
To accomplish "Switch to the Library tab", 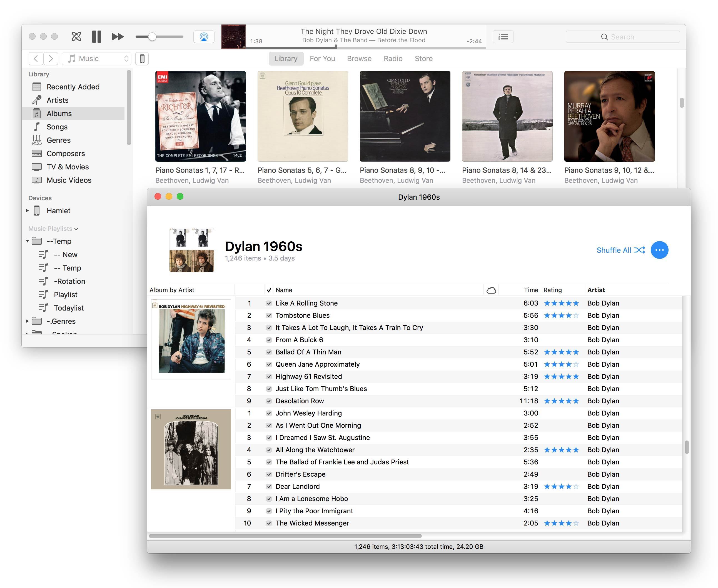I will click(286, 59).
